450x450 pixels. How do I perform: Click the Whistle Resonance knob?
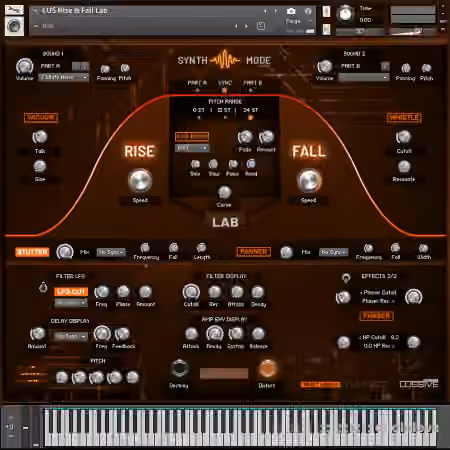point(404,166)
